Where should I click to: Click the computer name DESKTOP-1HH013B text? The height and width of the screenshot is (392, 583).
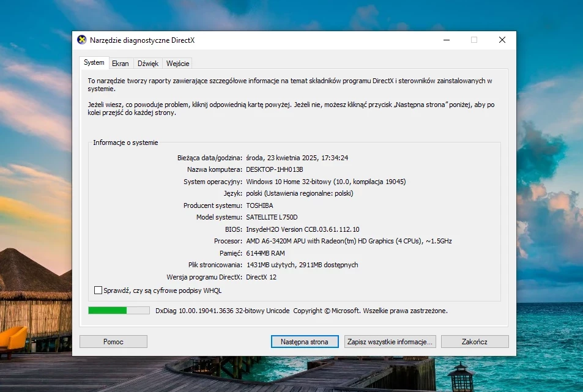point(275,169)
